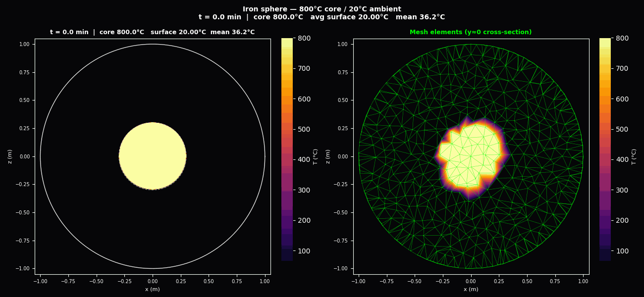Click the main title "Iron sphere — 800°C core"
644x297 pixels.
click(322, 9)
